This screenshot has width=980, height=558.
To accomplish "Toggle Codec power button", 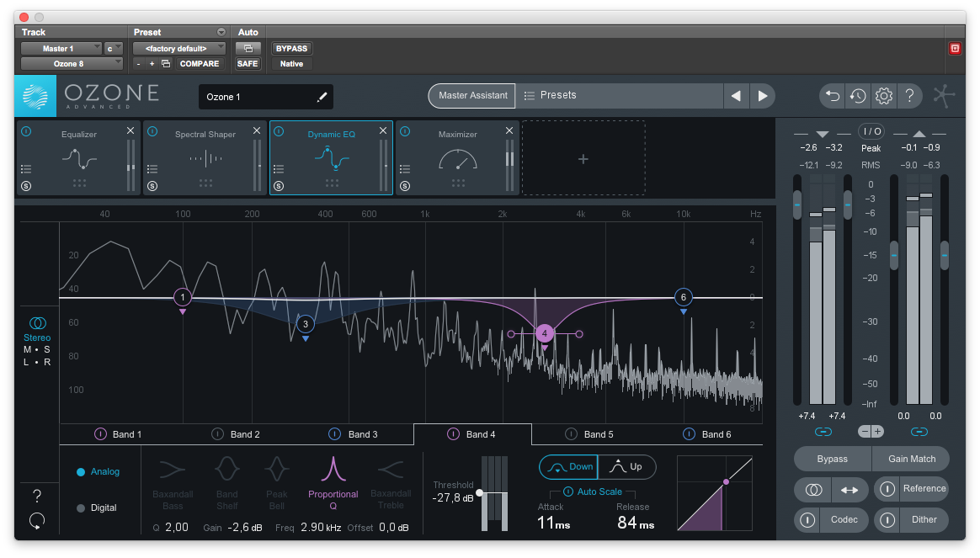I will coord(807,520).
